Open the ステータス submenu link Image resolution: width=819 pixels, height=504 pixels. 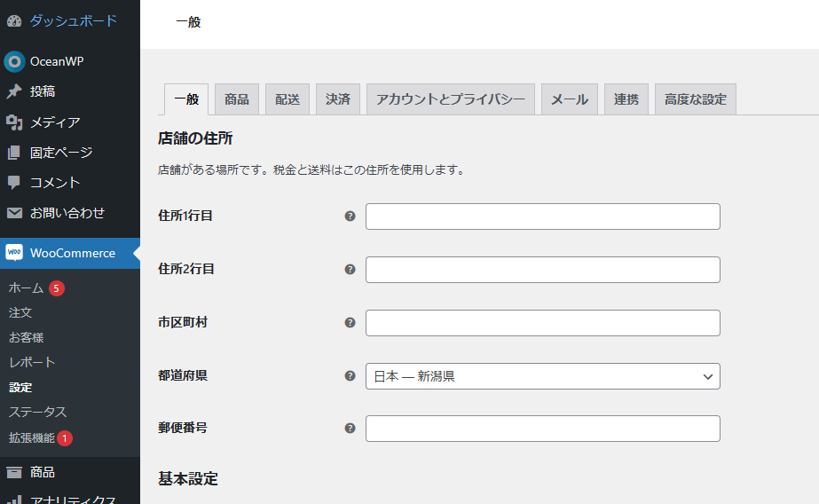pos(37,412)
